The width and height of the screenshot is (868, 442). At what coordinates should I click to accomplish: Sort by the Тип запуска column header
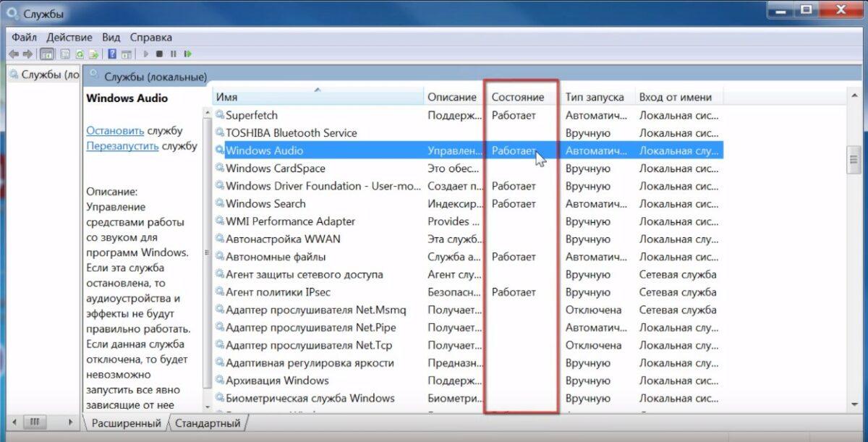[597, 97]
